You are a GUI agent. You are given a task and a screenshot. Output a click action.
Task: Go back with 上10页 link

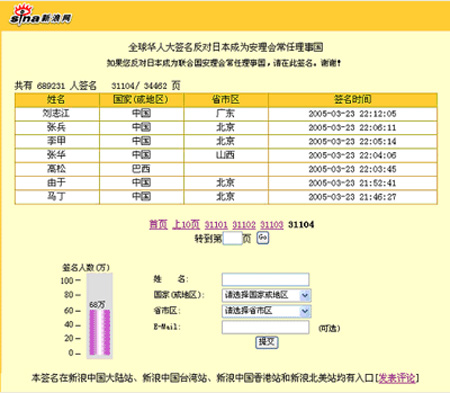[x=186, y=224]
